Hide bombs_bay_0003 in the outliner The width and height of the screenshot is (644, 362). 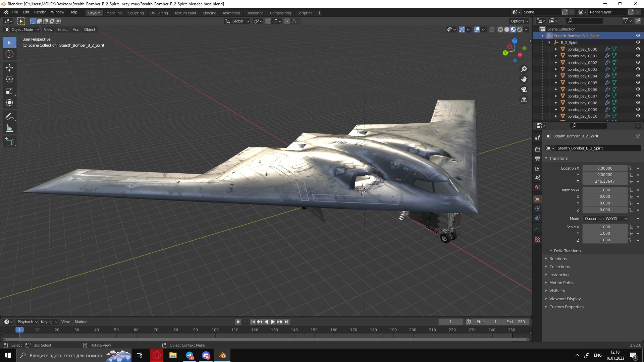pyautogui.click(x=638, y=69)
